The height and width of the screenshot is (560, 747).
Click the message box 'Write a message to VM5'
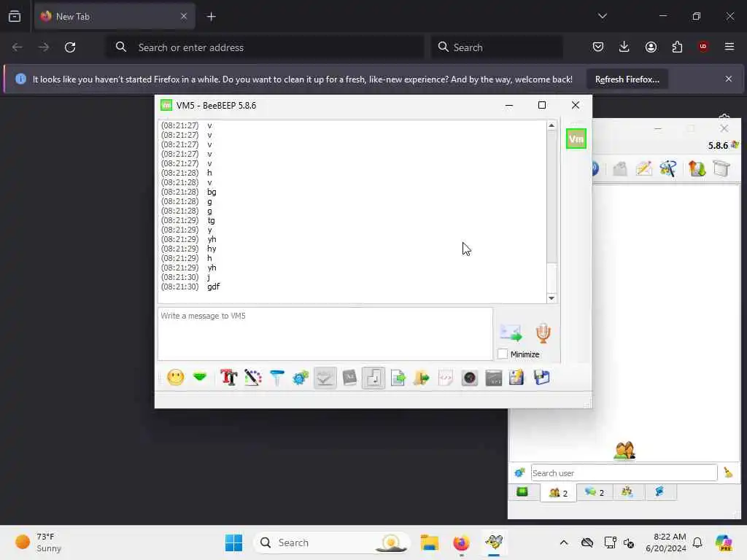(x=325, y=334)
